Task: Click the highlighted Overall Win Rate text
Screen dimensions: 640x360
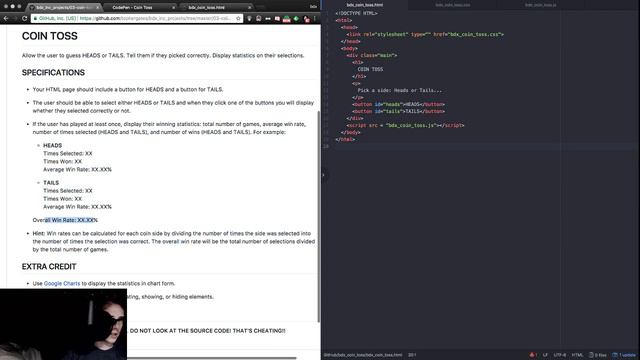Action: (x=65, y=220)
